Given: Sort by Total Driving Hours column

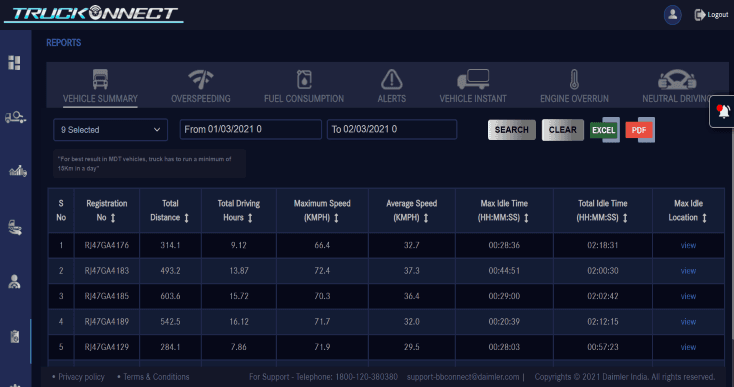Looking at the screenshot, I should pyautogui.click(x=250, y=218).
